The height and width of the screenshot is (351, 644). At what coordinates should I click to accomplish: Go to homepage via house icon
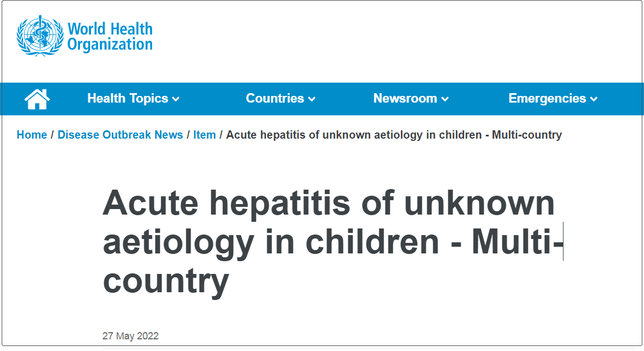[x=37, y=99]
